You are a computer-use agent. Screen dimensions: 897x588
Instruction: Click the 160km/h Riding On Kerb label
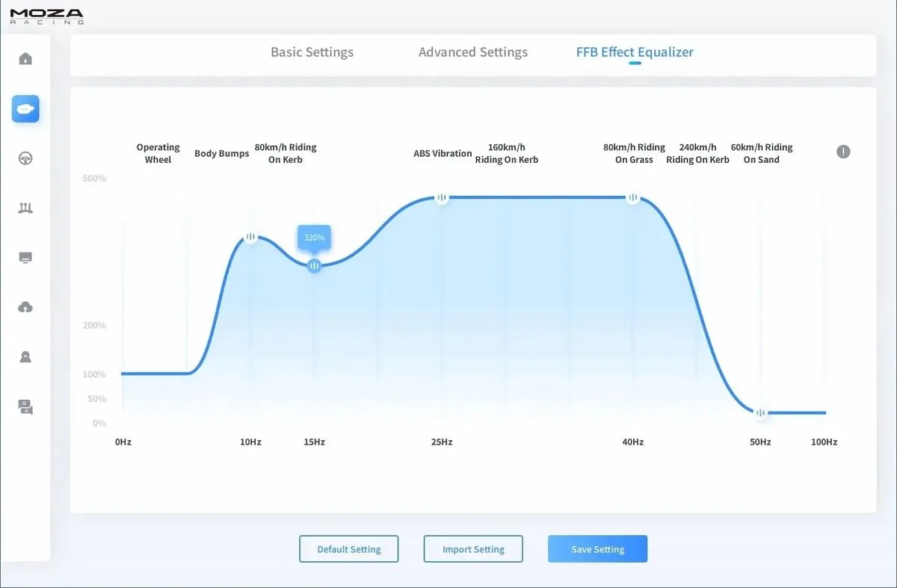coord(507,153)
